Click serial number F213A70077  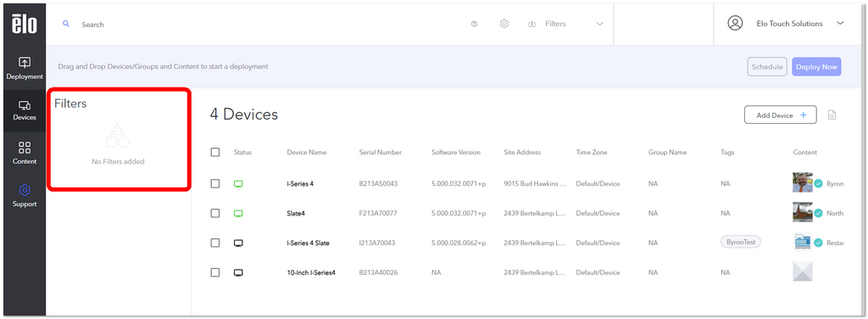(378, 213)
